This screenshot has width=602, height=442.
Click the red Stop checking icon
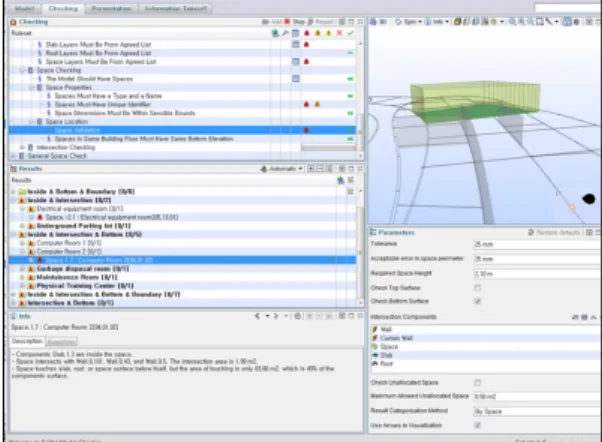point(287,22)
